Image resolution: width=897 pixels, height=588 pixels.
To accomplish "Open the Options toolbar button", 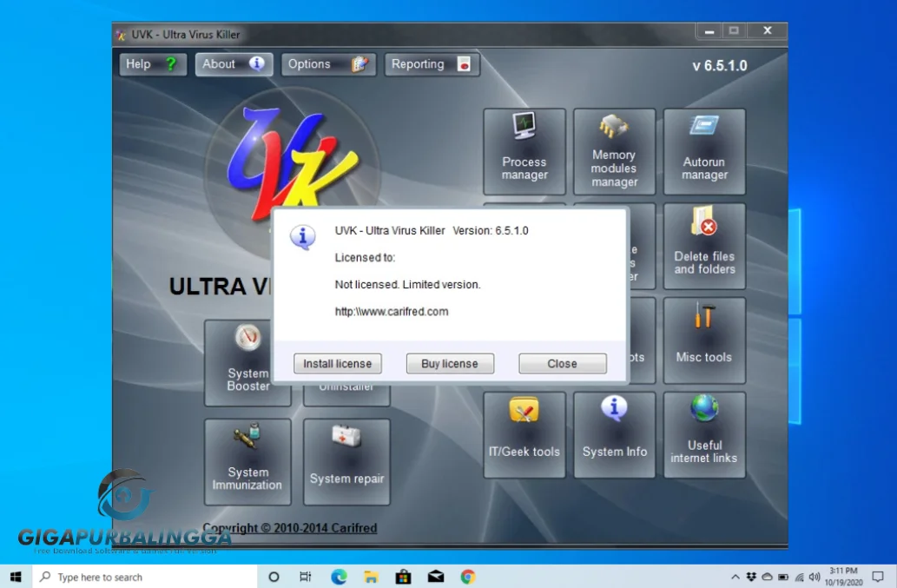I will pos(328,64).
